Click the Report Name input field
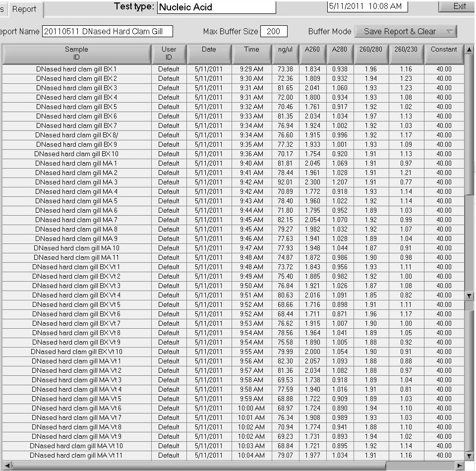476x471 pixels. click(x=108, y=31)
